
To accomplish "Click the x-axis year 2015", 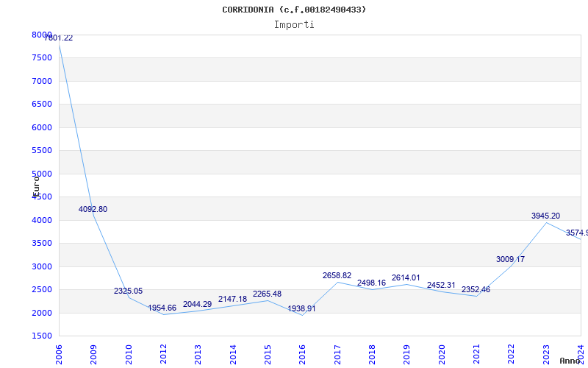I will (268, 355).
